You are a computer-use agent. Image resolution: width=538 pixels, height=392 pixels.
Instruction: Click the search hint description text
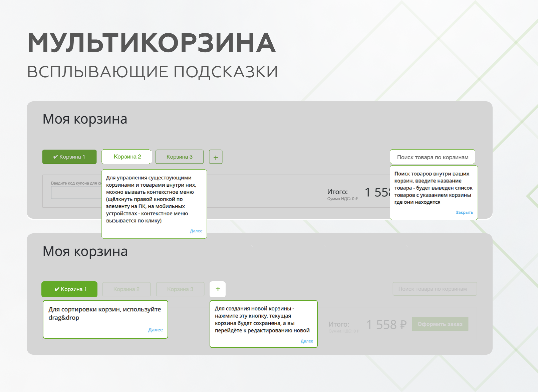pyautogui.click(x=433, y=188)
